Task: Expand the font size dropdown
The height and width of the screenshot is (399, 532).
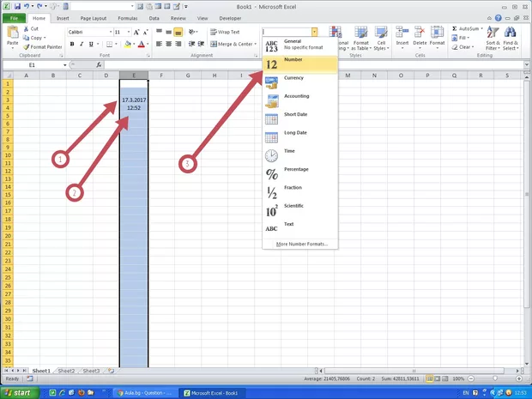Action: click(x=129, y=33)
